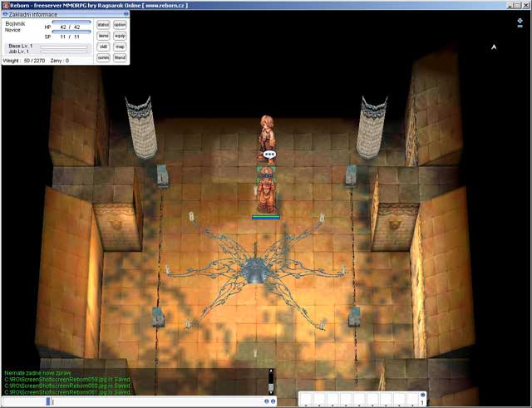Open the status window button
Viewport: 532px width, 408px height.
pos(103,25)
